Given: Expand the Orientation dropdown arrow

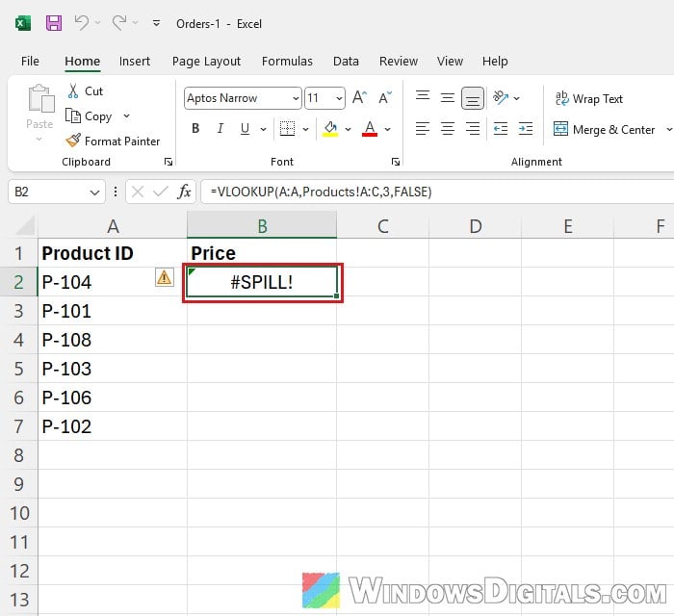Looking at the screenshot, I should pos(517,98).
